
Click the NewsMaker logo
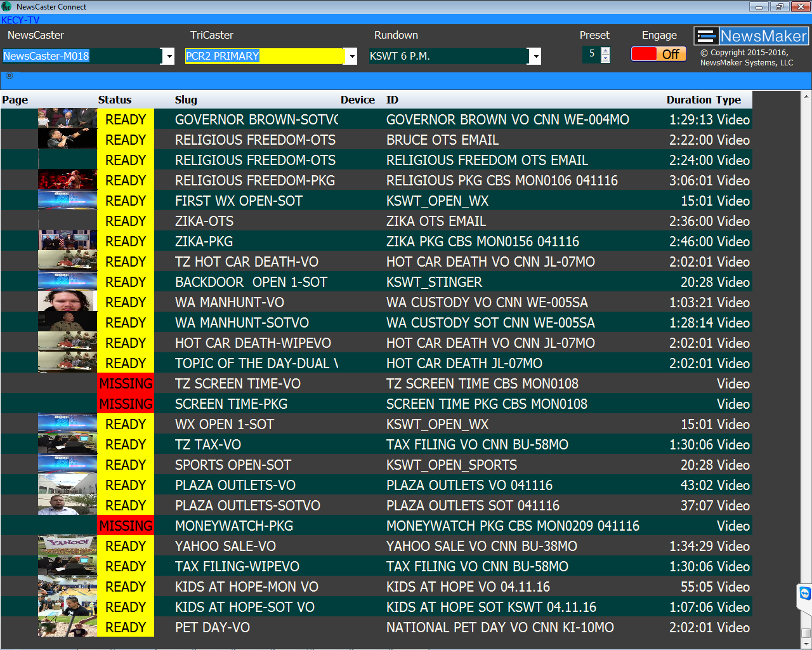click(x=752, y=36)
